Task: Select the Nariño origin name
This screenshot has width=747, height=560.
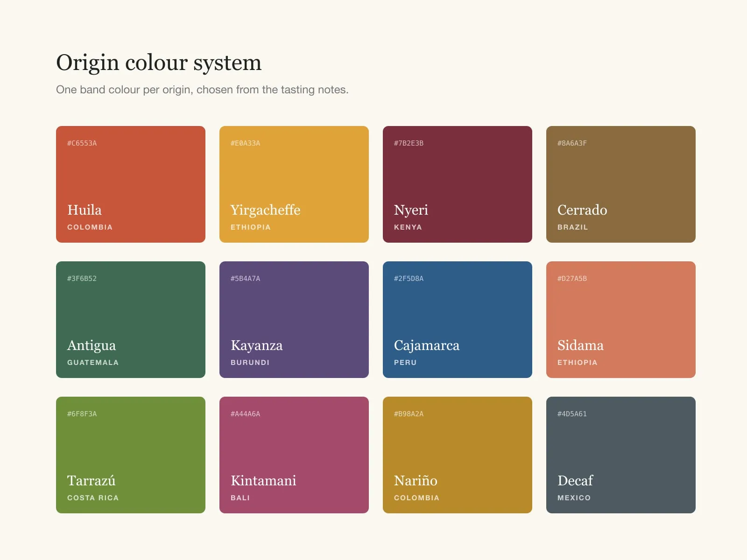Action: [x=416, y=481]
